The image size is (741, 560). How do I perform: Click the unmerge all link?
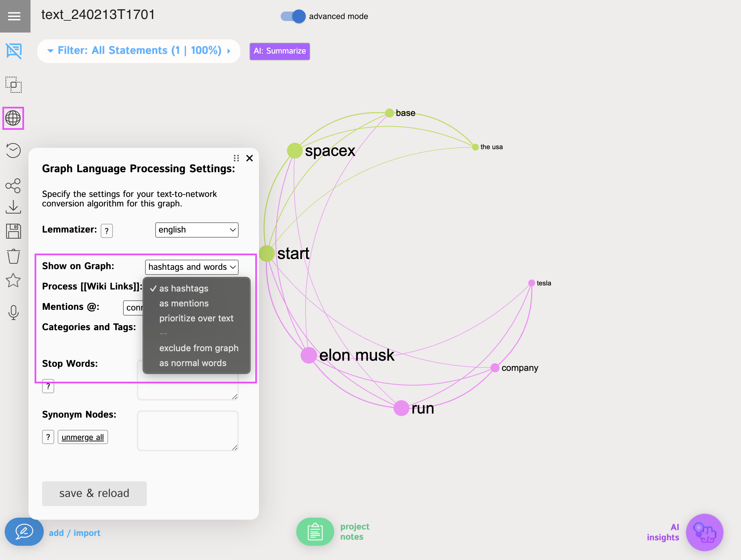coord(83,437)
